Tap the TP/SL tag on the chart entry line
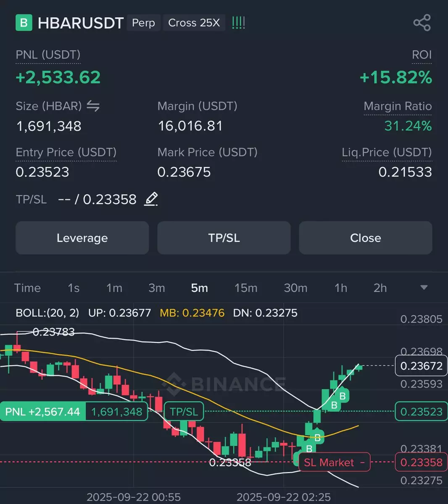Image resolution: width=448 pixels, height=504 pixels. [x=184, y=412]
